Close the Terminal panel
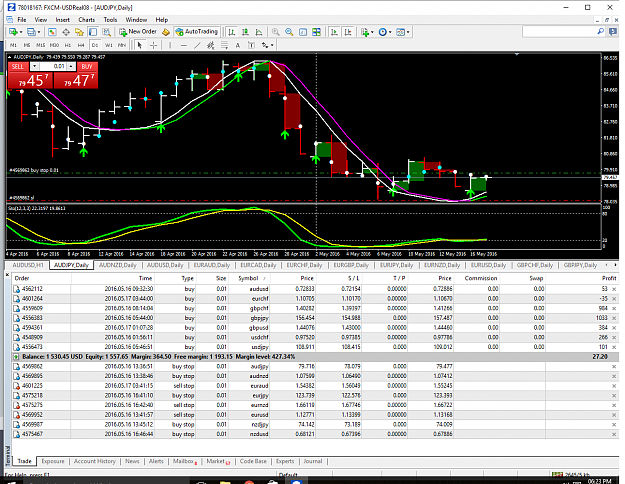 point(7,275)
